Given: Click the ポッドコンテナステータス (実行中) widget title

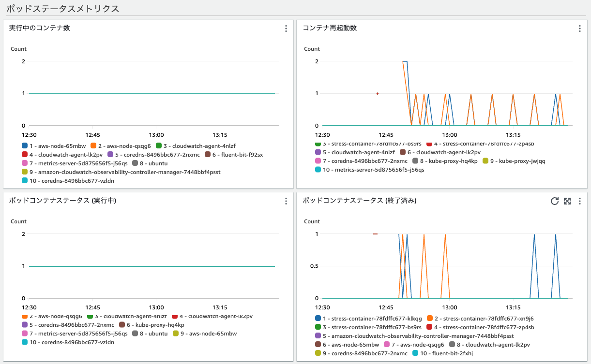Looking at the screenshot, I should 62,201.
